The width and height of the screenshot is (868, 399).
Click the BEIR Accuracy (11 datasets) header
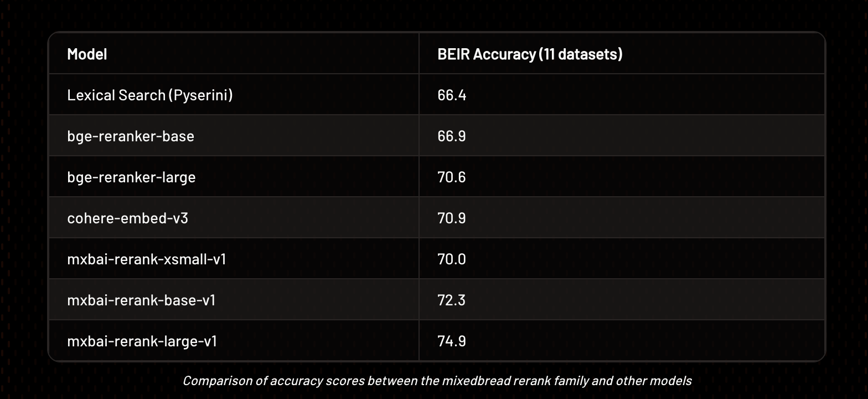pyautogui.click(x=530, y=54)
